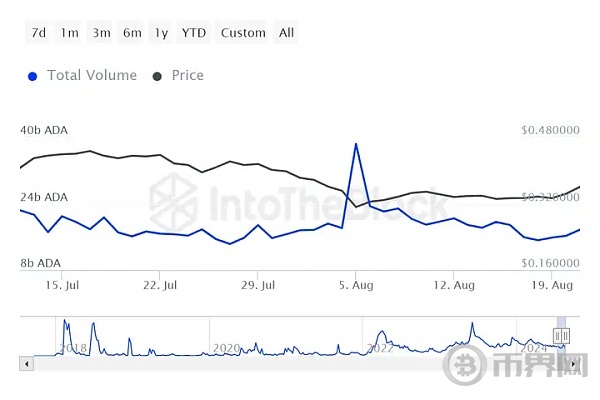
Task: Click the Total Volume legend label
Action: coord(90,76)
